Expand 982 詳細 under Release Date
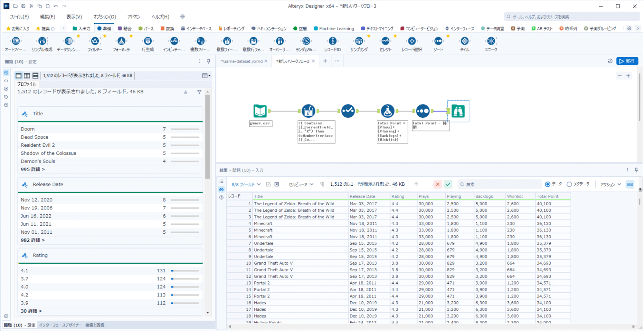Screen dimensions: 644x331 click(33, 240)
